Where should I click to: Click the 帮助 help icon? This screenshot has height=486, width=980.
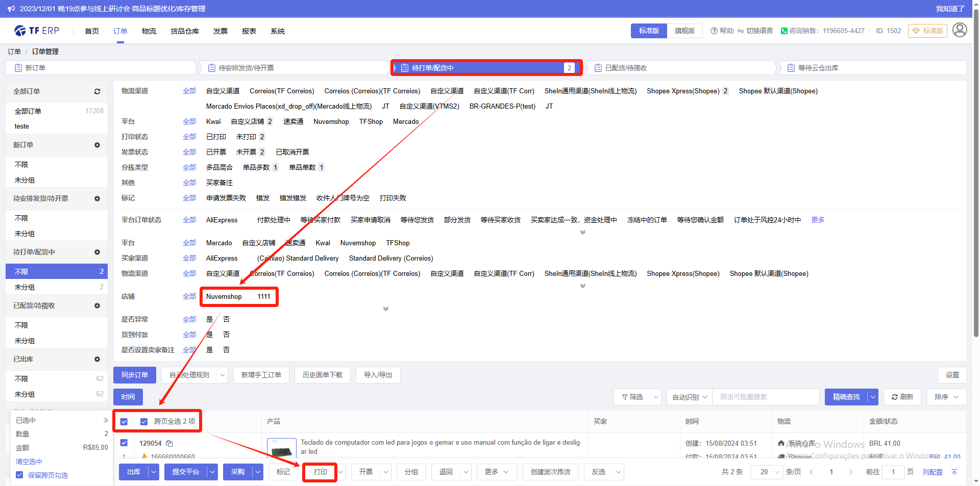(x=714, y=31)
